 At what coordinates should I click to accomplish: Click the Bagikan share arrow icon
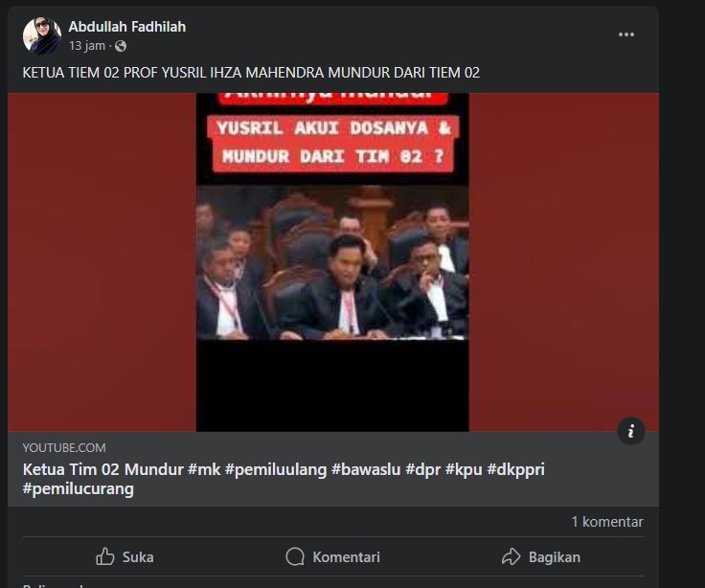click(511, 556)
